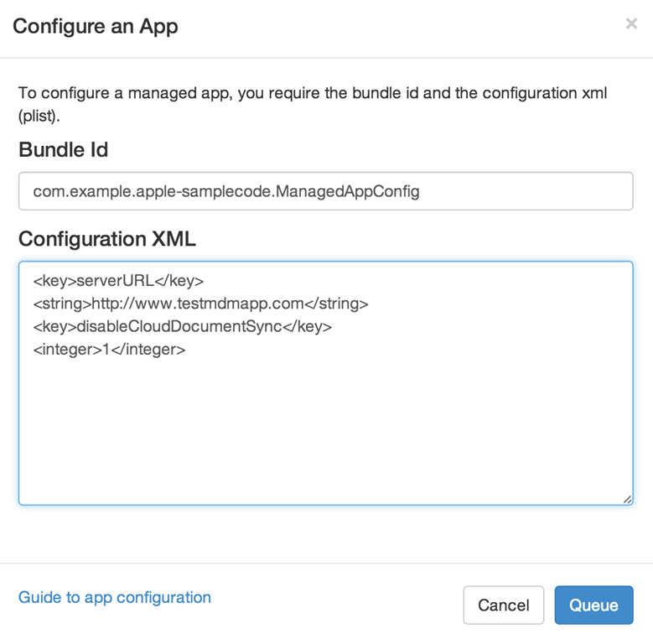653x644 pixels.
Task: Click the Configure an App dialog title
Action: click(x=96, y=26)
